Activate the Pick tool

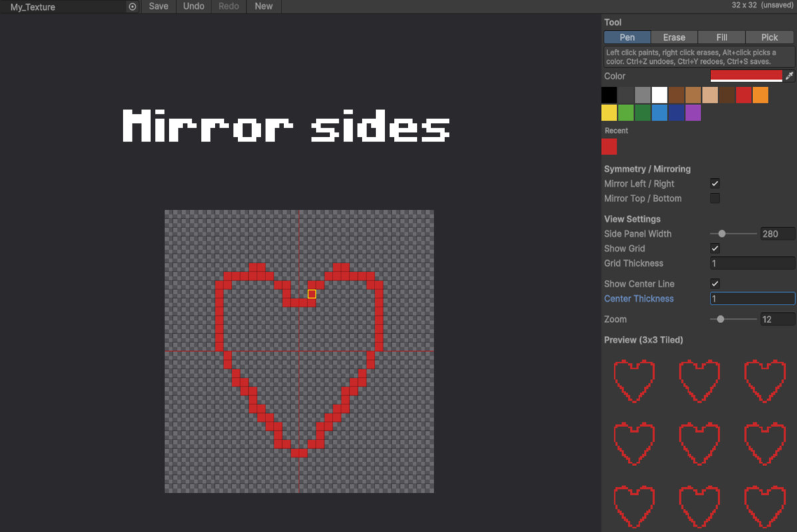click(x=769, y=37)
